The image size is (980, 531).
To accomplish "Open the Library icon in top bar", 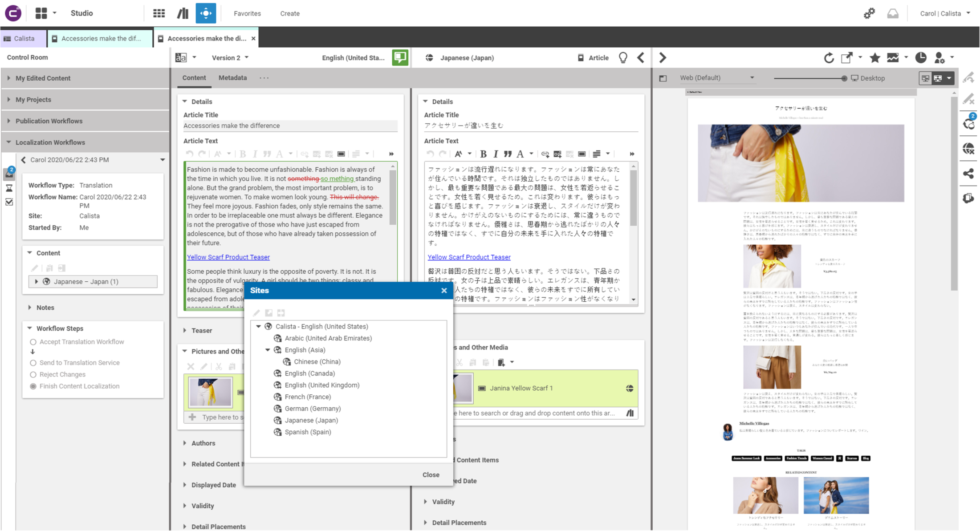I will pyautogui.click(x=183, y=13).
